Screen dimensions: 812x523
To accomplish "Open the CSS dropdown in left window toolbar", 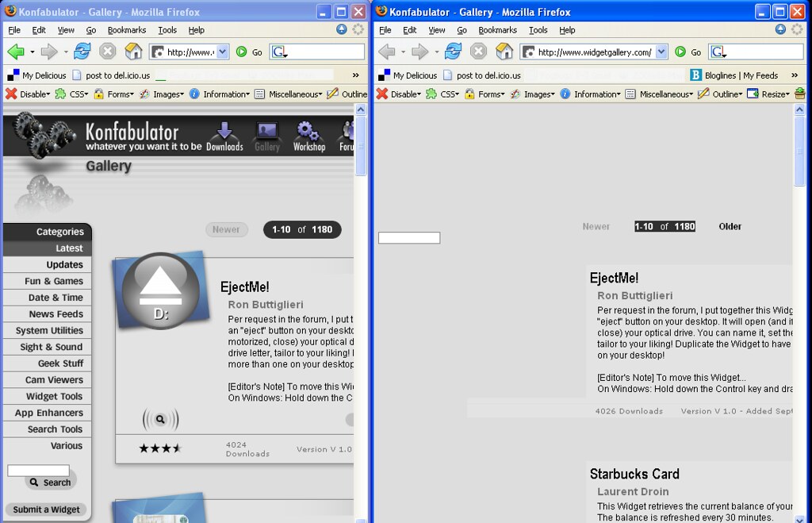I will pyautogui.click(x=72, y=94).
